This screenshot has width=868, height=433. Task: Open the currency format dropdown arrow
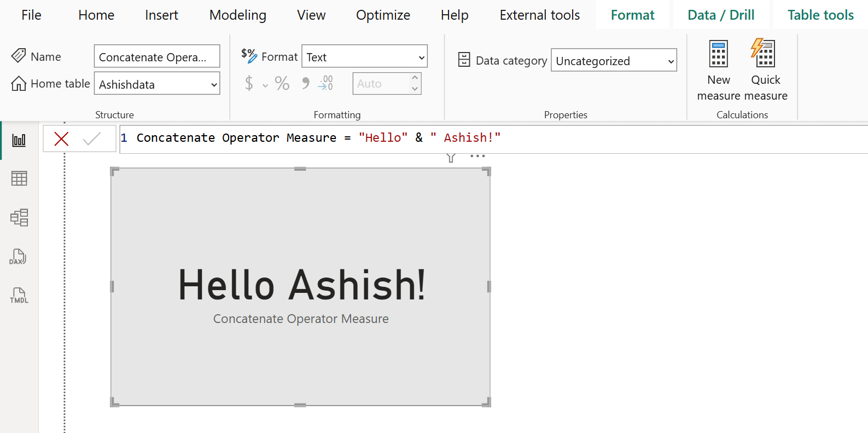[265, 85]
